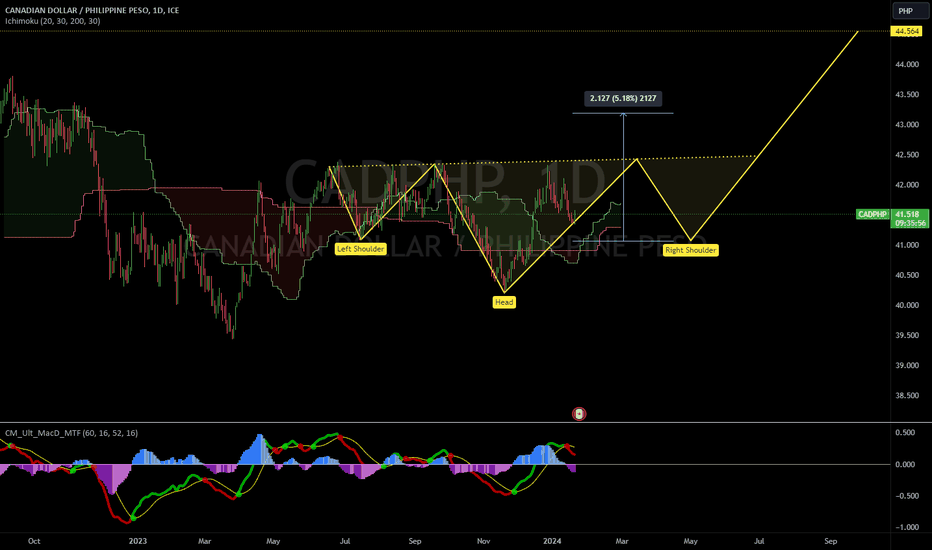Click the 2024 label on the time axis
This screenshot has height=550, width=932.
(x=552, y=541)
